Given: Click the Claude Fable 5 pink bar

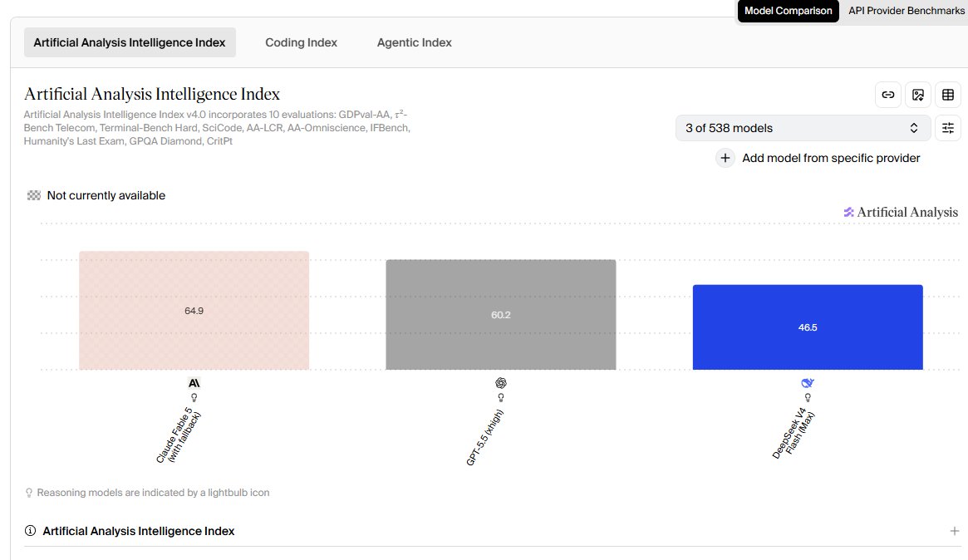Looking at the screenshot, I should click(194, 311).
